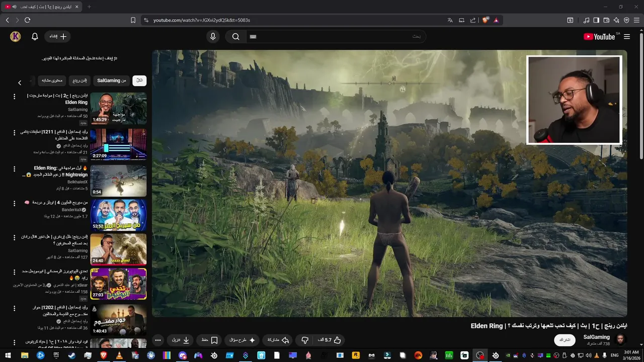Open the SalGaming channel avatar
Viewport: 644px width, 362px height.
tap(621, 339)
